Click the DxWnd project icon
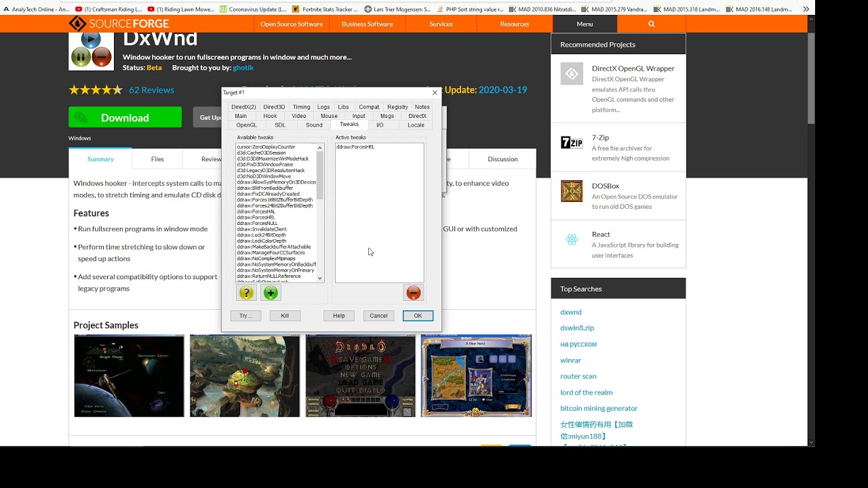This screenshot has width=868, height=488. pyautogui.click(x=92, y=50)
